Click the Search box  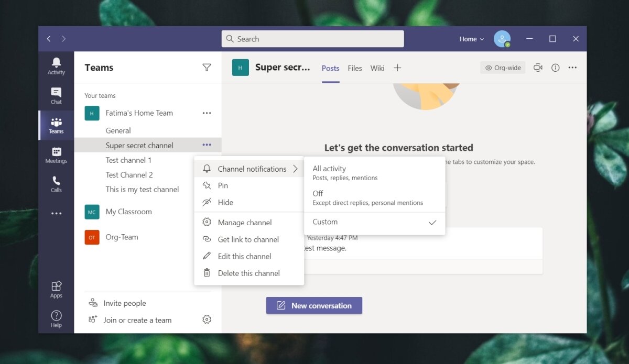[x=312, y=38]
